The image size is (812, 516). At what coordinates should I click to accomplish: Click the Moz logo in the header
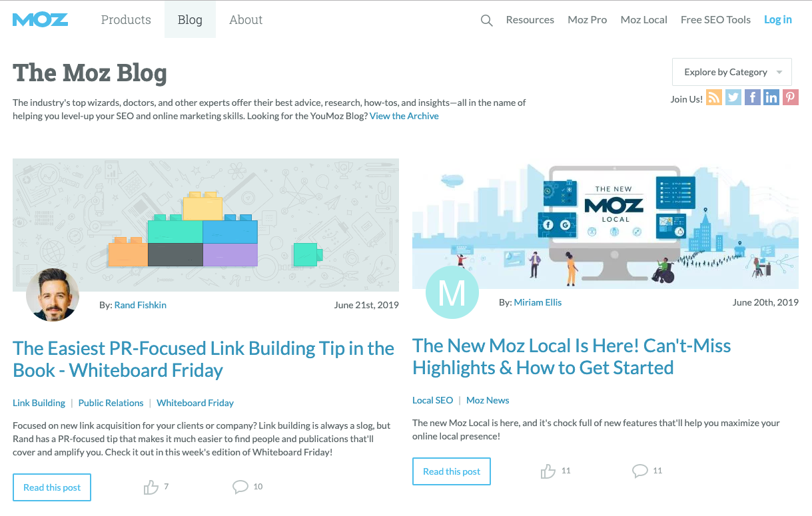pos(40,19)
